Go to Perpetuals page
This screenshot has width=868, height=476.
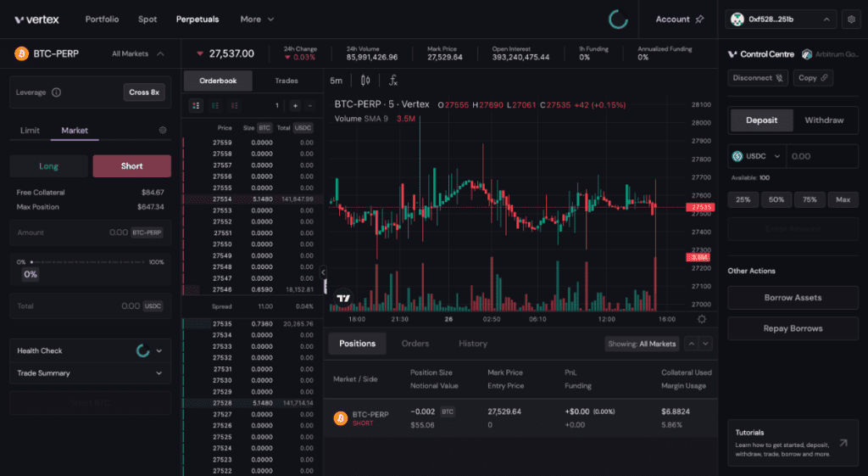coord(198,20)
